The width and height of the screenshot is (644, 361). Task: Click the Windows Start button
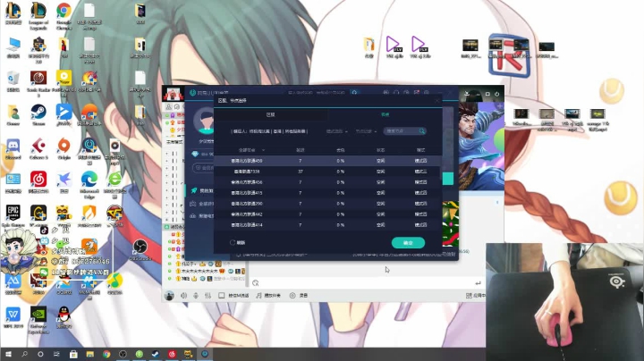click(x=8, y=354)
